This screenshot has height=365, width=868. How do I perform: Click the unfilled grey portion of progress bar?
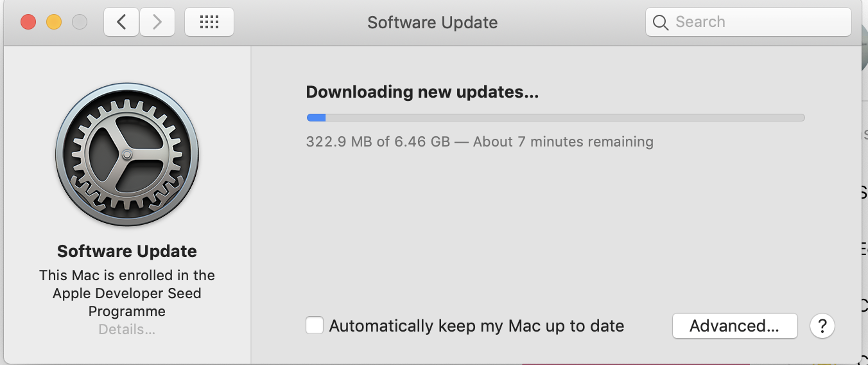pyautogui.click(x=565, y=118)
